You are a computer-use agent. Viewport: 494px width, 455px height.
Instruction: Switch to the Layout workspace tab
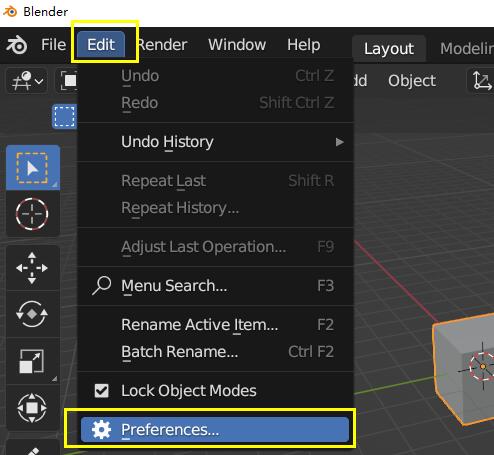389,49
